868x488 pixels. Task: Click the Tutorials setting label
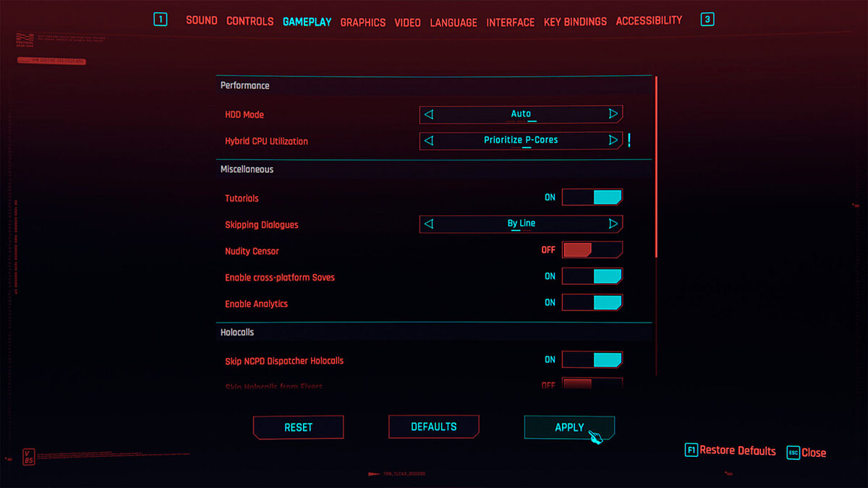[x=242, y=198]
